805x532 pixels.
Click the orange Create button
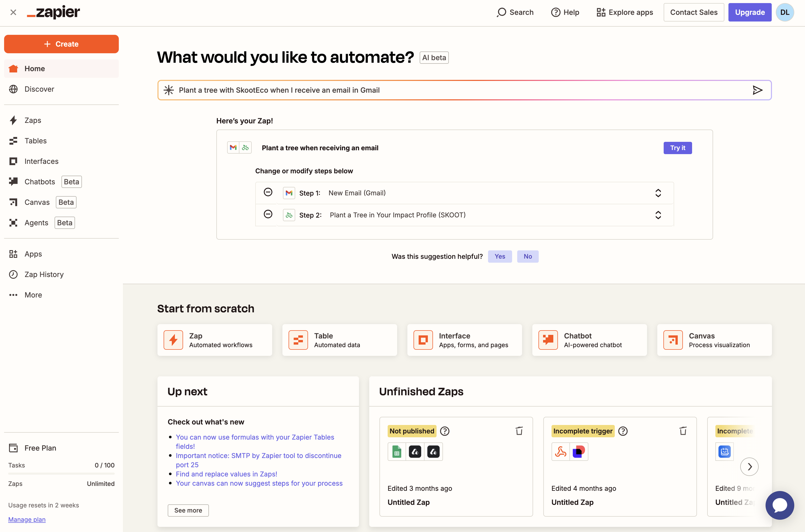coord(61,44)
